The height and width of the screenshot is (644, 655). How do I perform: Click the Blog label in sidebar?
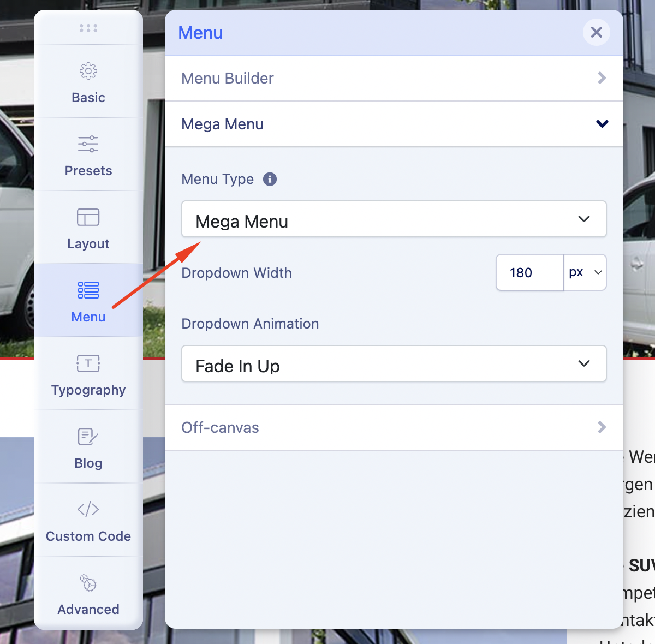(x=88, y=463)
